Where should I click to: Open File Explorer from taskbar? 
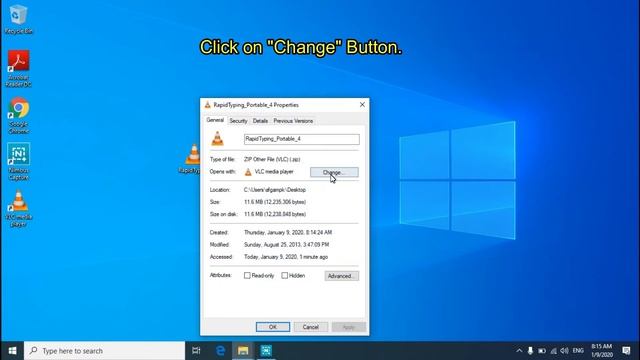pyautogui.click(x=243, y=351)
